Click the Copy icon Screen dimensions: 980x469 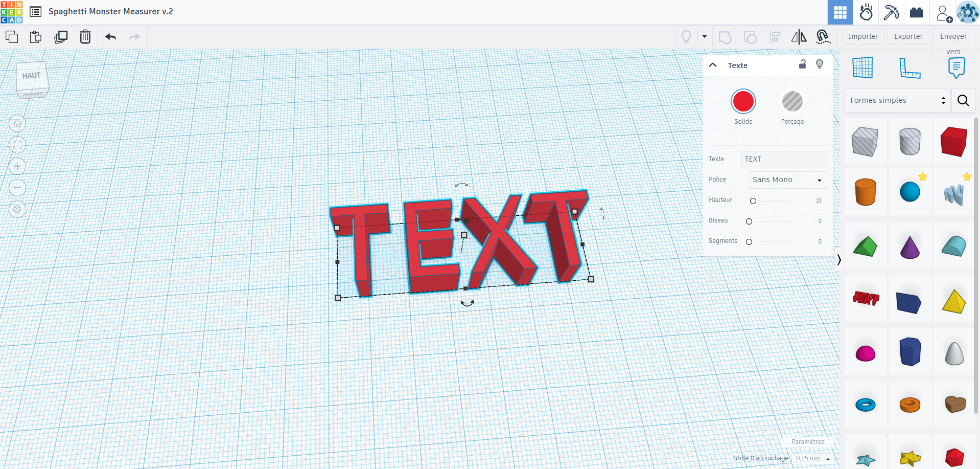12,37
